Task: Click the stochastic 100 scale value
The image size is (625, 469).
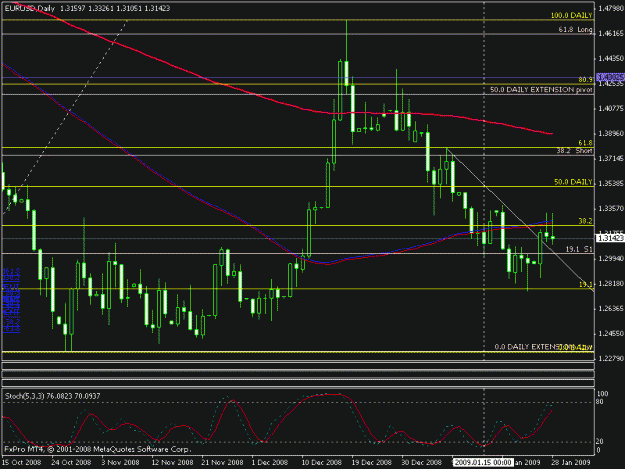Action: point(602,394)
